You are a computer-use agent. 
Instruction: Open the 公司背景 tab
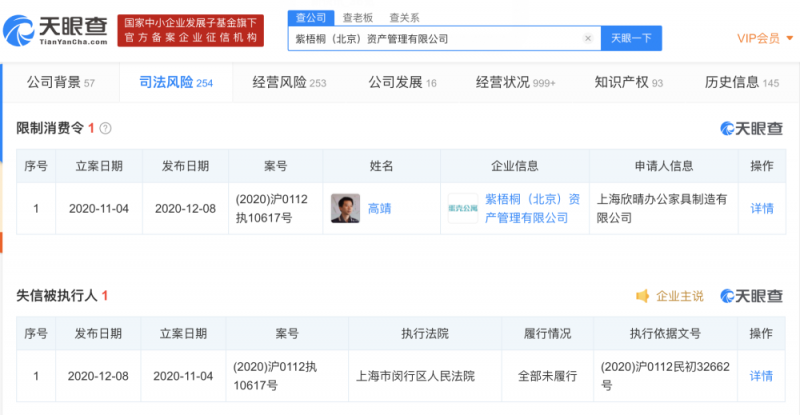click(60, 82)
